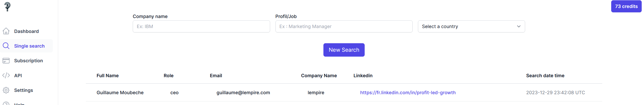Click the Settings gear icon
This screenshot has width=644, height=105.
point(6,90)
